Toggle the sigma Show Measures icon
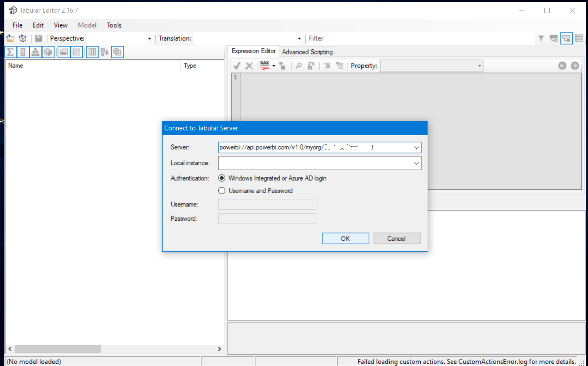This screenshot has width=588, height=366. (10, 52)
